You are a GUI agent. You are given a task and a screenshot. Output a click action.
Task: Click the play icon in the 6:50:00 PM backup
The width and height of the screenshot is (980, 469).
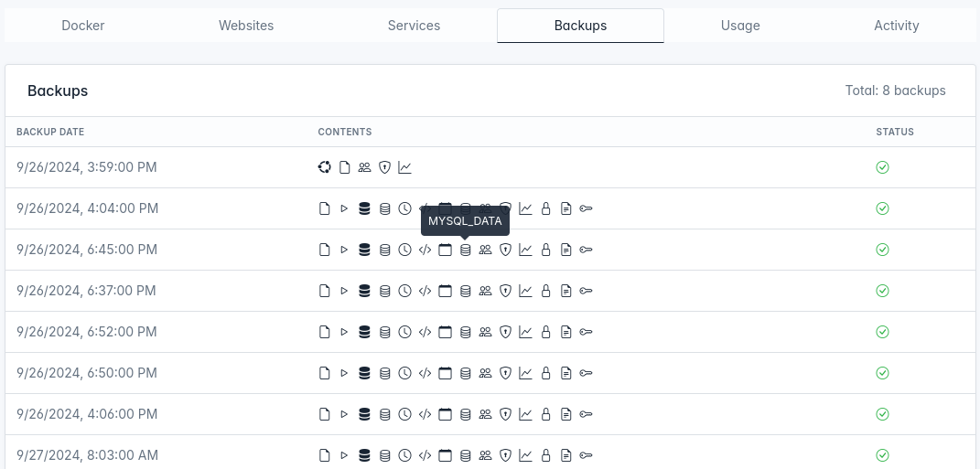coord(344,373)
